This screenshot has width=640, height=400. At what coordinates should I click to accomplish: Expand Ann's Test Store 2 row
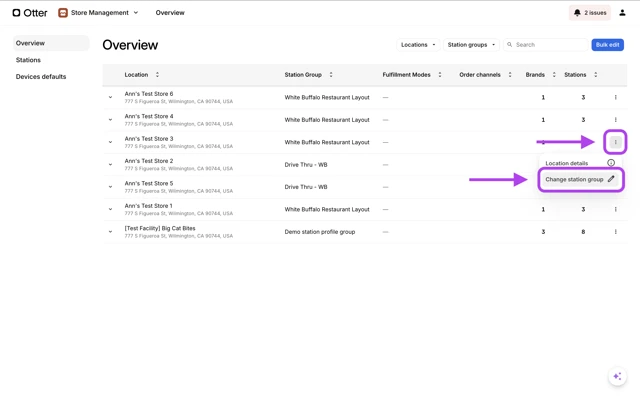pos(111,165)
